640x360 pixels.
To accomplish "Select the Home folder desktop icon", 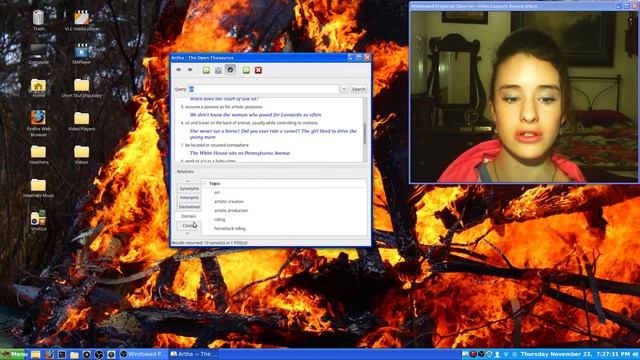I will [x=38, y=87].
